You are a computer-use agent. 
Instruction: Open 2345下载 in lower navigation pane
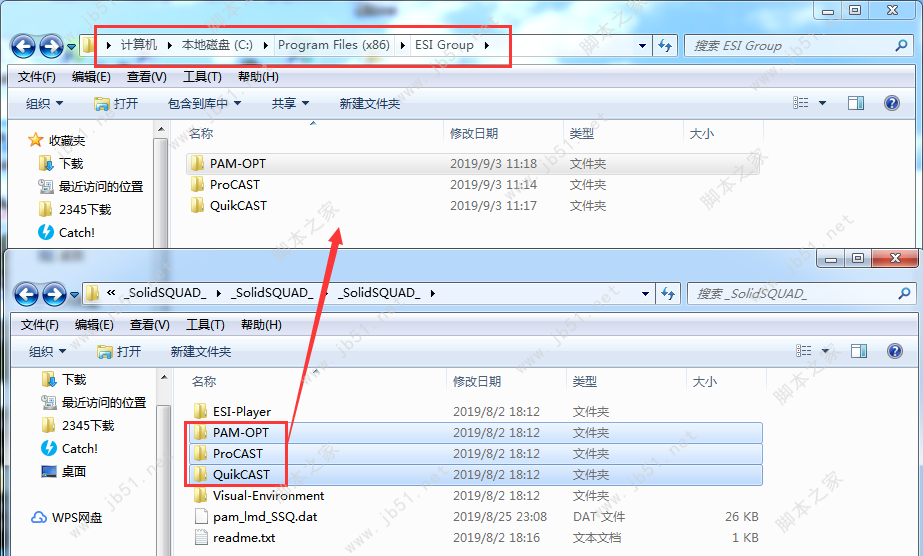(77, 425)
